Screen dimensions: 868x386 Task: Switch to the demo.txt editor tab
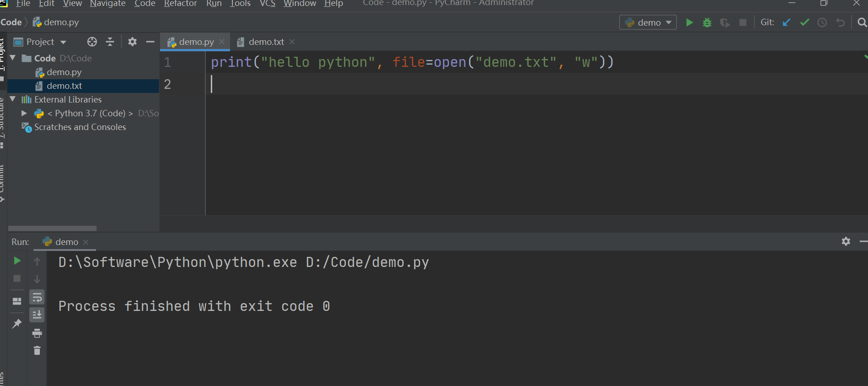266,42
